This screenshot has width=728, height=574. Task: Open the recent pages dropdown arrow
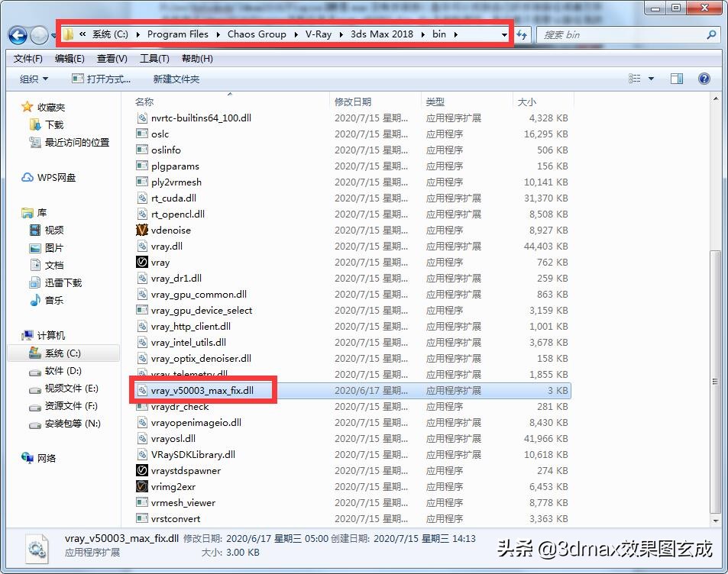(x=53, y=35)
